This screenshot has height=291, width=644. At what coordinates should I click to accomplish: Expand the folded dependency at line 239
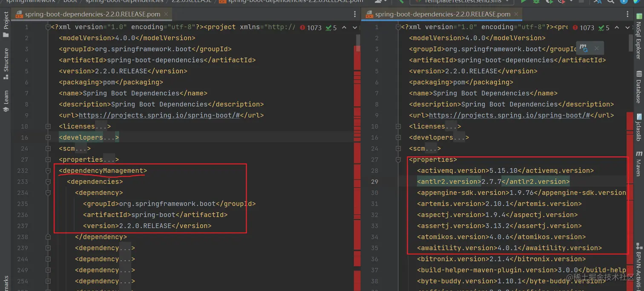click(x=48, y=248)
